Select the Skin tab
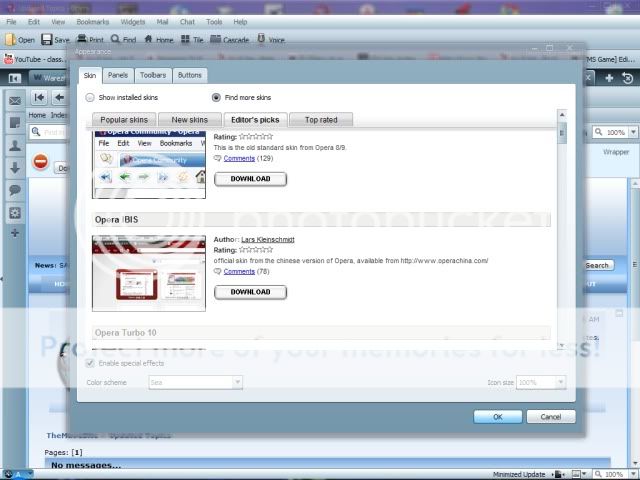Screen dimensions: 640x480 (90, 76)
